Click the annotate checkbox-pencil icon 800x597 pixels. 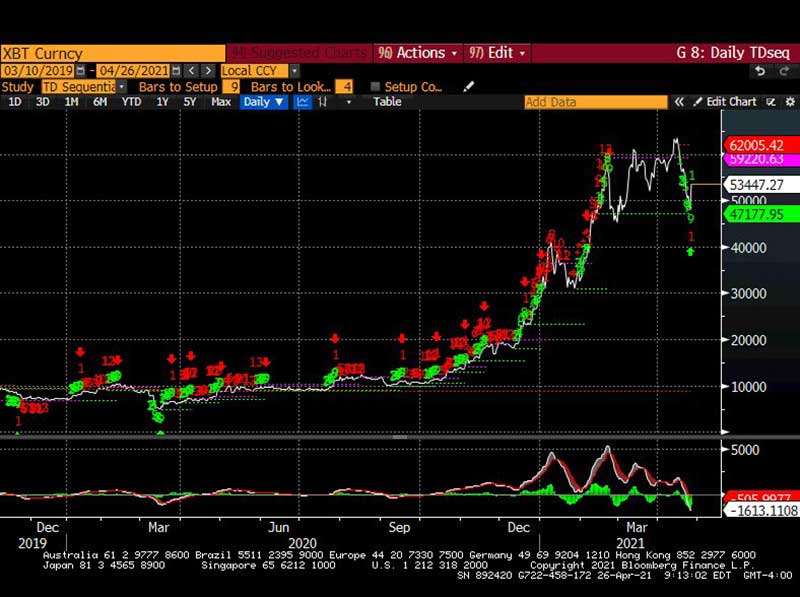tap(771, 102)
